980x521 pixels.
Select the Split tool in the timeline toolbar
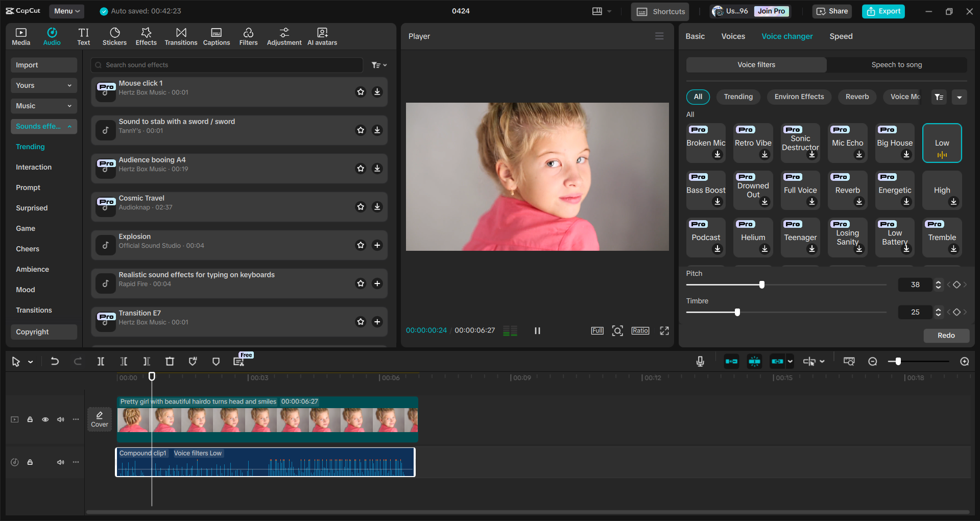pos(101,361)
